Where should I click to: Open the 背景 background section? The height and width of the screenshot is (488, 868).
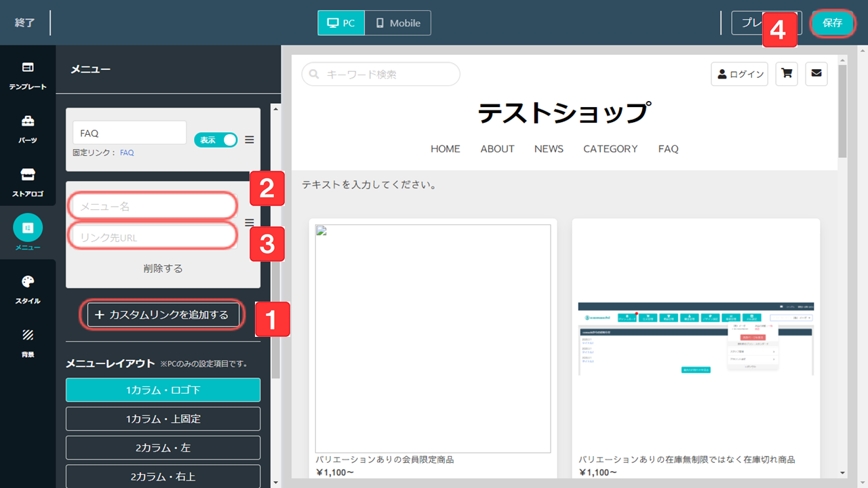tap(28, 342)
